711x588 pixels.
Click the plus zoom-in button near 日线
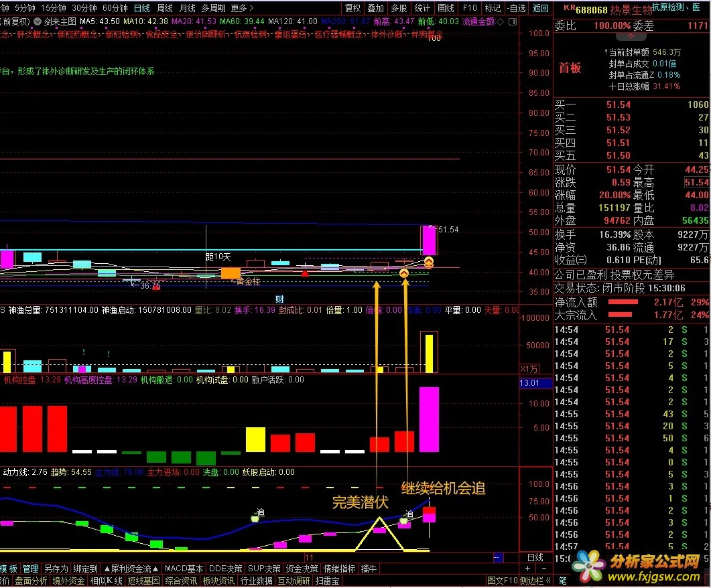(x=528, y=568)
